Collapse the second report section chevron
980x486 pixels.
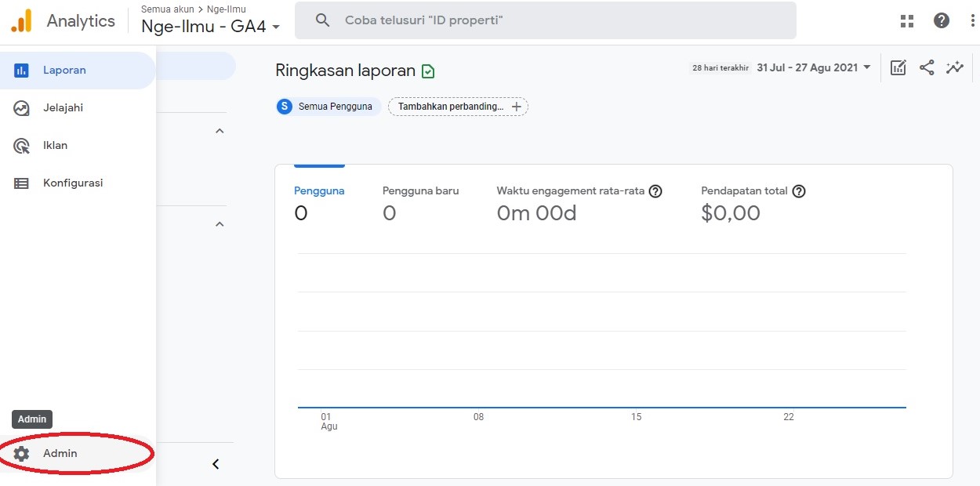(x=220, y=224)
